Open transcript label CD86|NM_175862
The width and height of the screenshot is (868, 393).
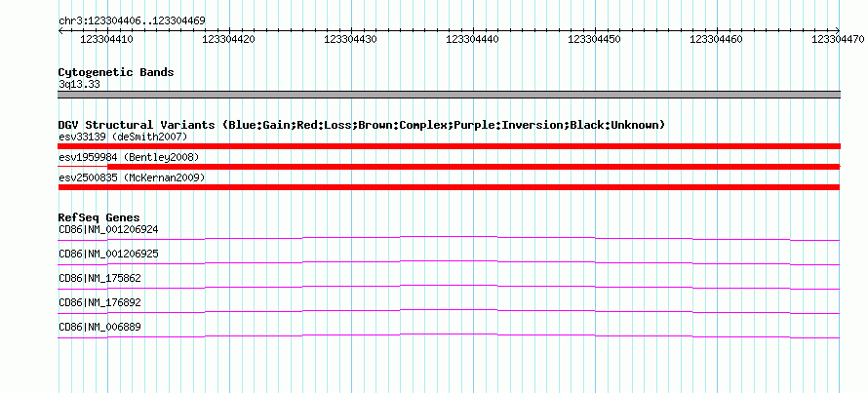point(99,279)
